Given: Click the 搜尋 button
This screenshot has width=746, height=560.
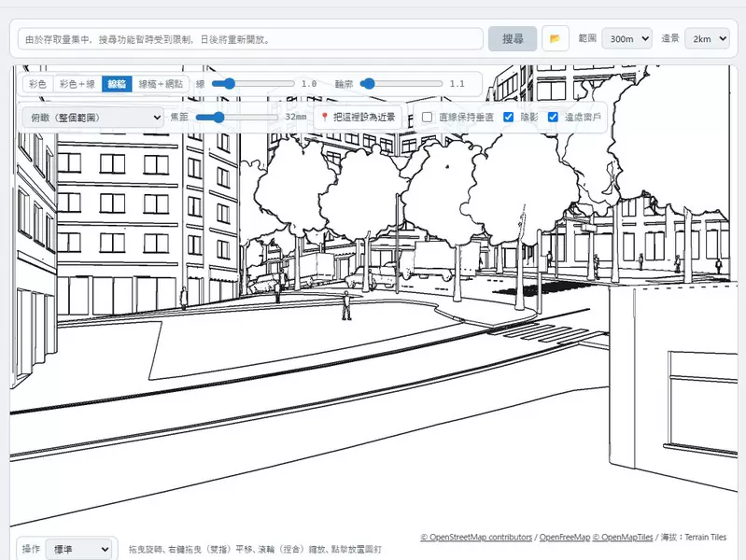Looking at the screenshot, I should (x=513, y=38).
